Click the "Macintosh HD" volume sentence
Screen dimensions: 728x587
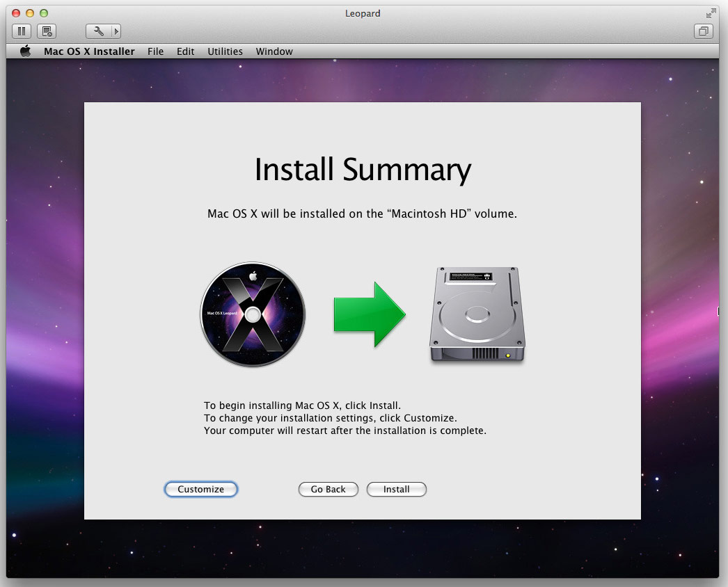[362, 214]
